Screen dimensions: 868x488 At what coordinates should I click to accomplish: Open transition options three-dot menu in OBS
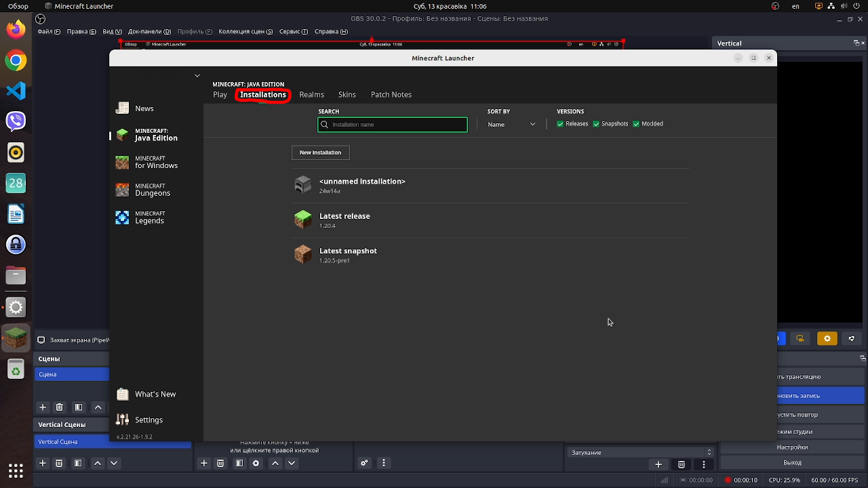click(x=704, y=464)
